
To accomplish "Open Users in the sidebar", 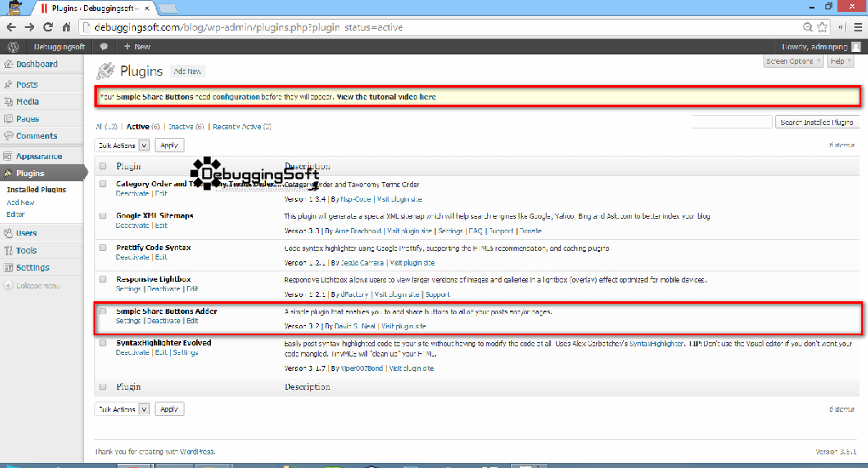I will (x=26, y=233).
